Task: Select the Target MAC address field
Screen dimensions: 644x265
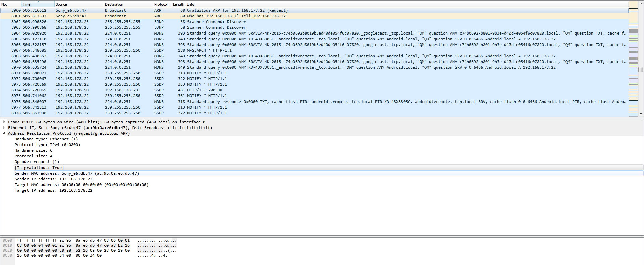Action: (81, 185)
